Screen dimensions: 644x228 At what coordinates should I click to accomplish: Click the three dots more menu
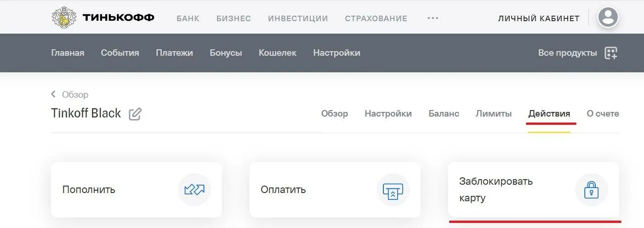(x=433, y=18)
